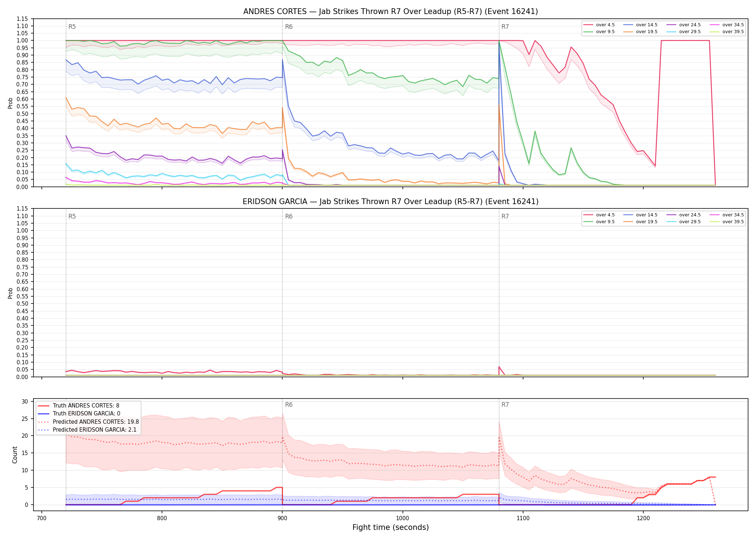
Task: Click the ANDRES CORTES chart title
Action: [x=391, y=12]
